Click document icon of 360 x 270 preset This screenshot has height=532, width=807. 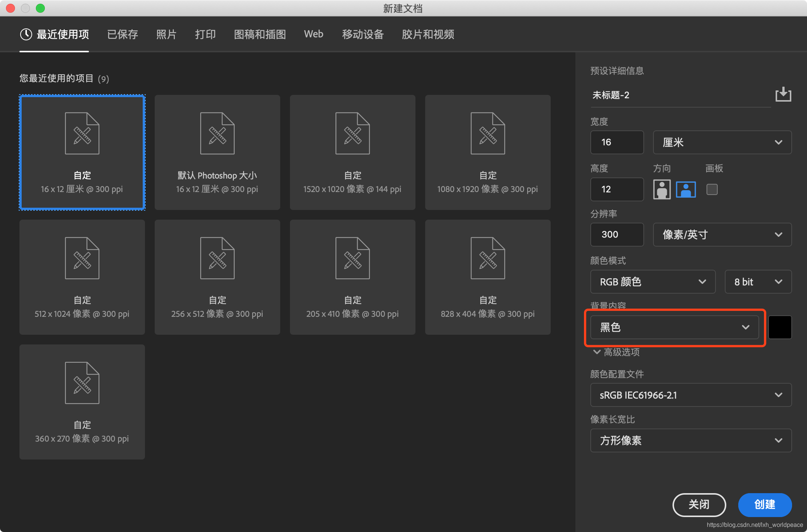(82, 383)
